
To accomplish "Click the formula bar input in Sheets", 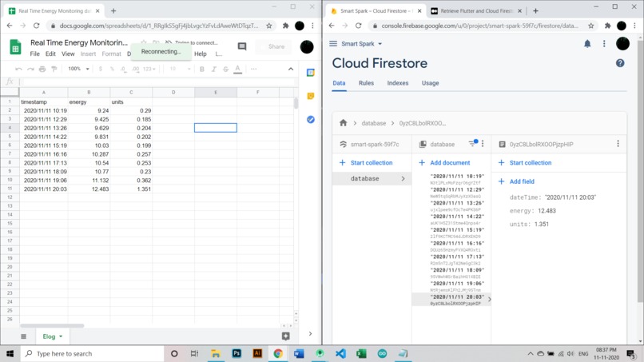I will coord(158,82).
